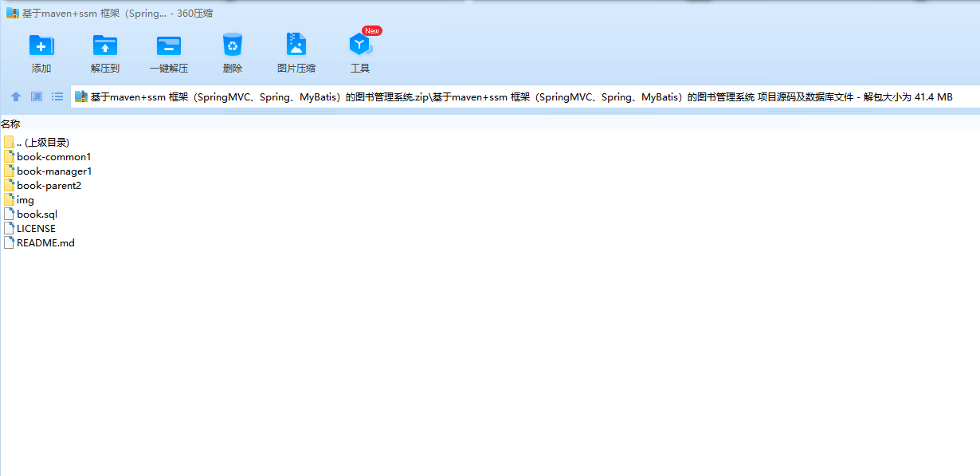Screen dimensions: 980x476
Task: Select the book-manager1 folder icon
Action: pyautogui.click(x=9, y=171)
